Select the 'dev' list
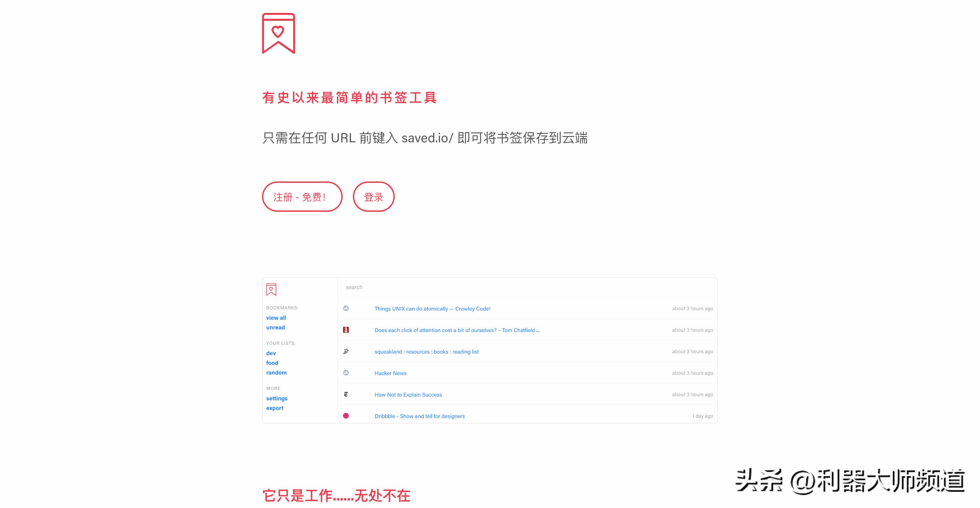The image size is (980, 508). coord(270,353)
